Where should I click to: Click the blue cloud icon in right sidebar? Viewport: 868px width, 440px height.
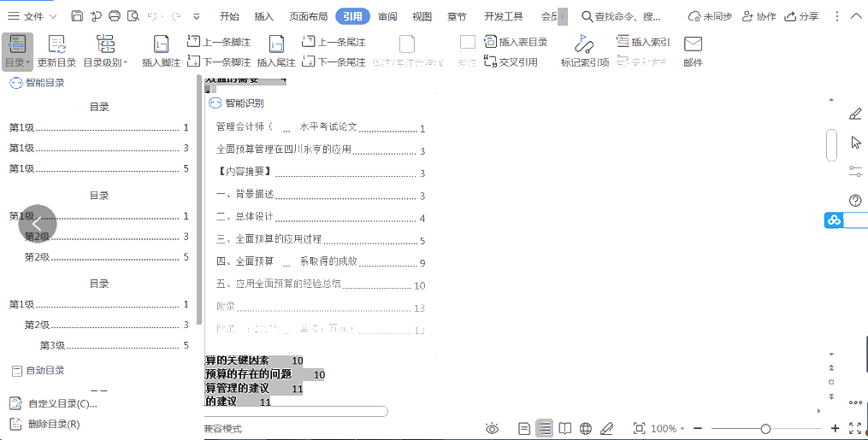834,220
